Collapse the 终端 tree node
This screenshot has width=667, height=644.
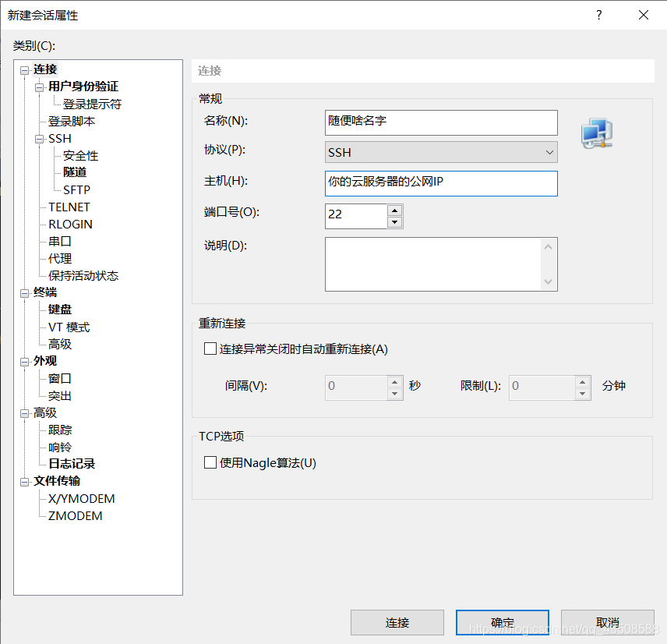tap(25, 293)
